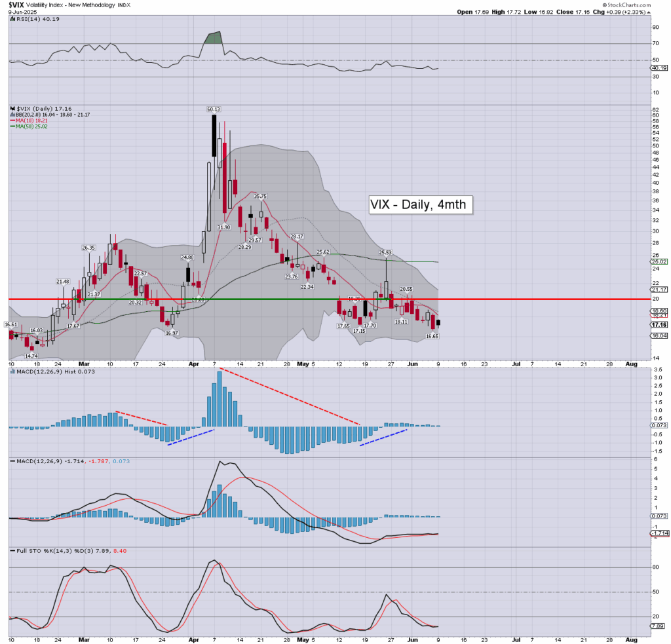Click the 16.65 low price label

pyautogui.click(x=431, y=335)
